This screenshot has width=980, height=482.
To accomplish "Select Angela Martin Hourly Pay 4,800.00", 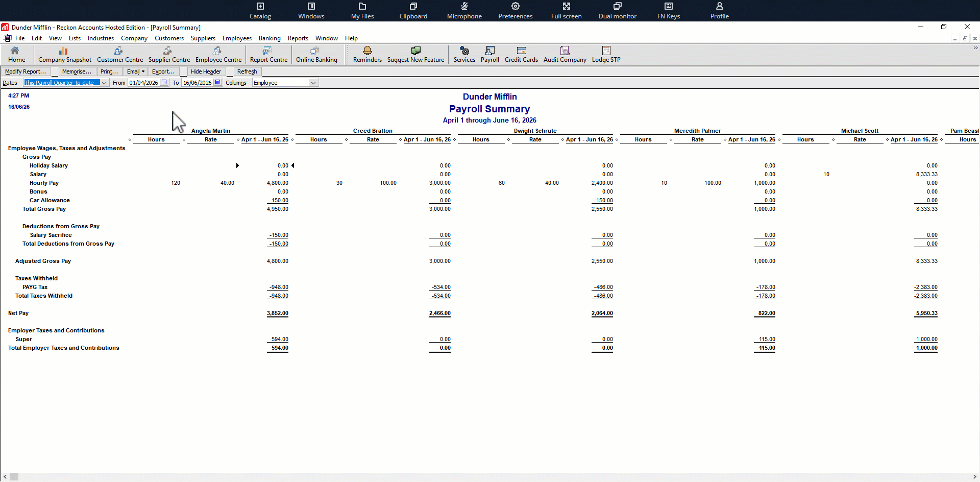I will tap(277, 183).
